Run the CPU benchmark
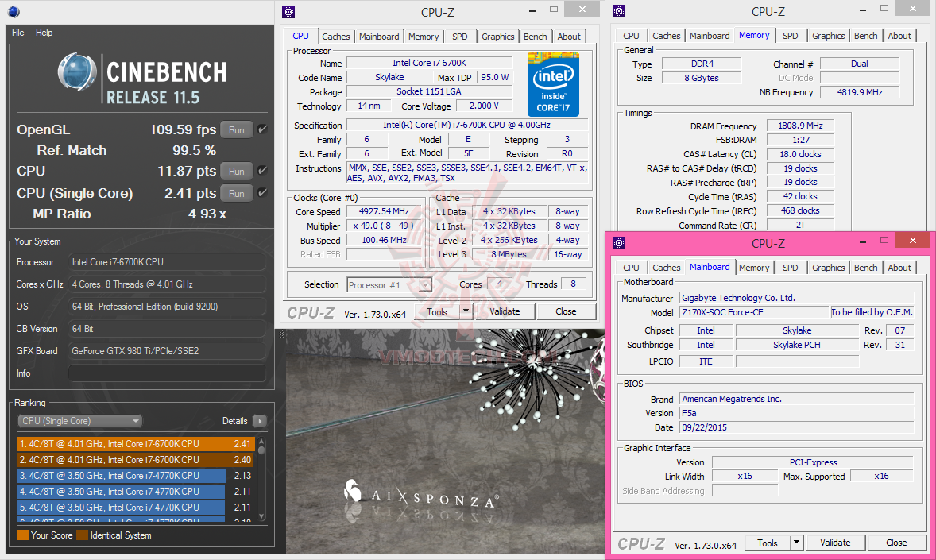This screenshot has height=560, width=936. click(237, 172)
